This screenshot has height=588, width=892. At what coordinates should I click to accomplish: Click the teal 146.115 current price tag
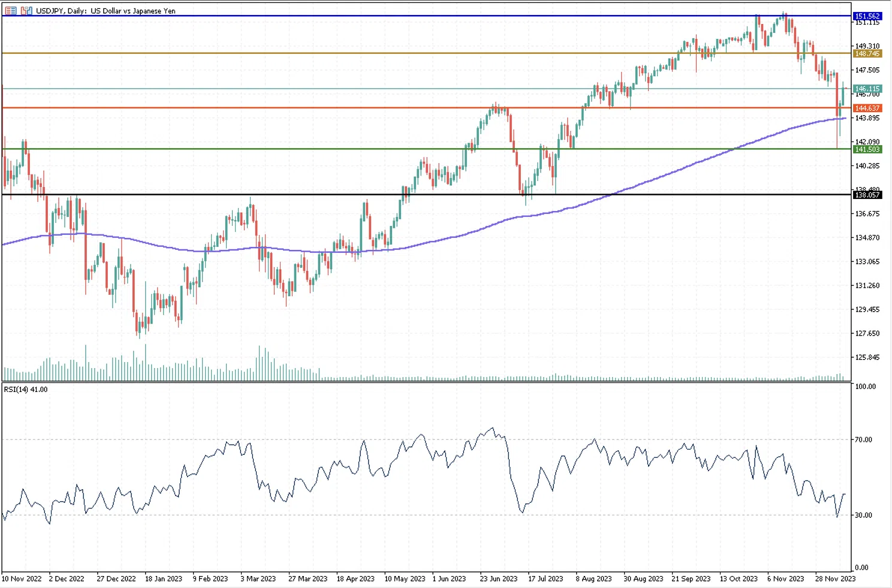(x=867, y=89)
